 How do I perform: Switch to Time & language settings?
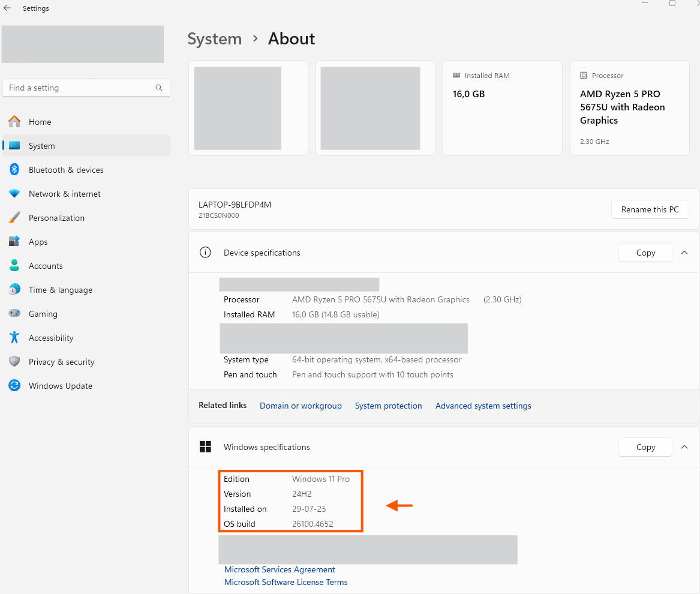pyautogui.click(x=86, y=290)
